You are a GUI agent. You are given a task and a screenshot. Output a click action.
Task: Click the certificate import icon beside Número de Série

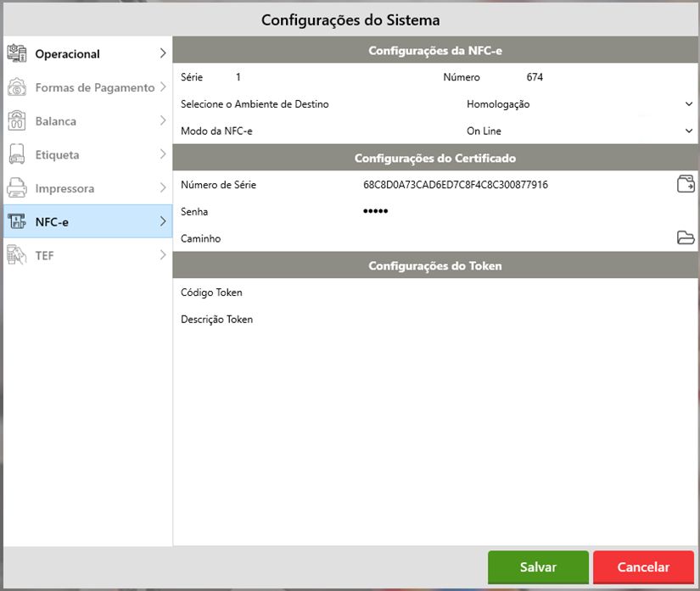click(686, 184)
